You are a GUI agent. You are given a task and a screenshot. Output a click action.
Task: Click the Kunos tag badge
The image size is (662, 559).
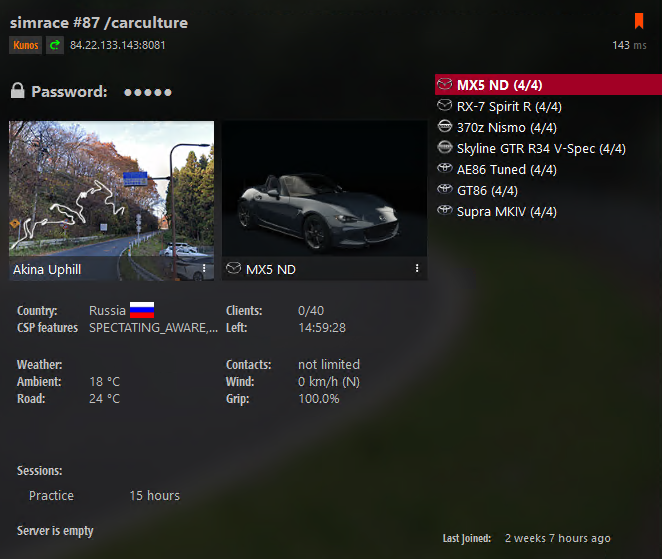[25, 45]
